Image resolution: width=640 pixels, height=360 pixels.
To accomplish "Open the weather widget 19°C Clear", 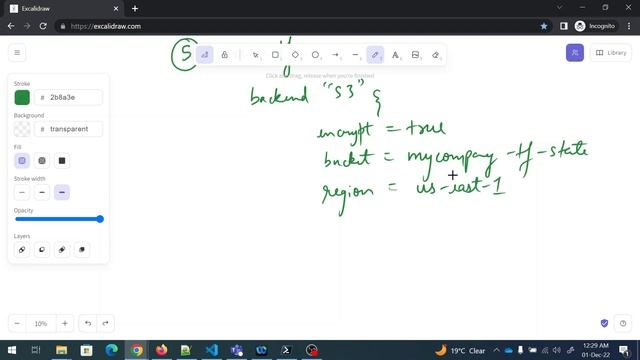I will [460, 350].
